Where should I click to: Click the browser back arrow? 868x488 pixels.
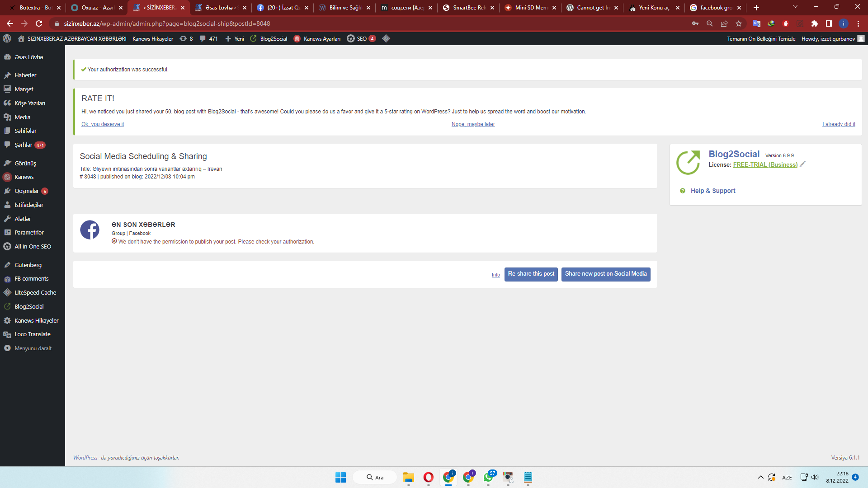(x=10, y=23)
